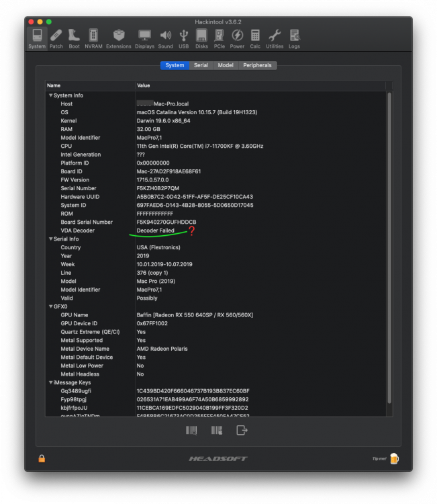Click the second barcode icon with gear
437x504 pixels.
pyautogui.click(x=217, y=430)
